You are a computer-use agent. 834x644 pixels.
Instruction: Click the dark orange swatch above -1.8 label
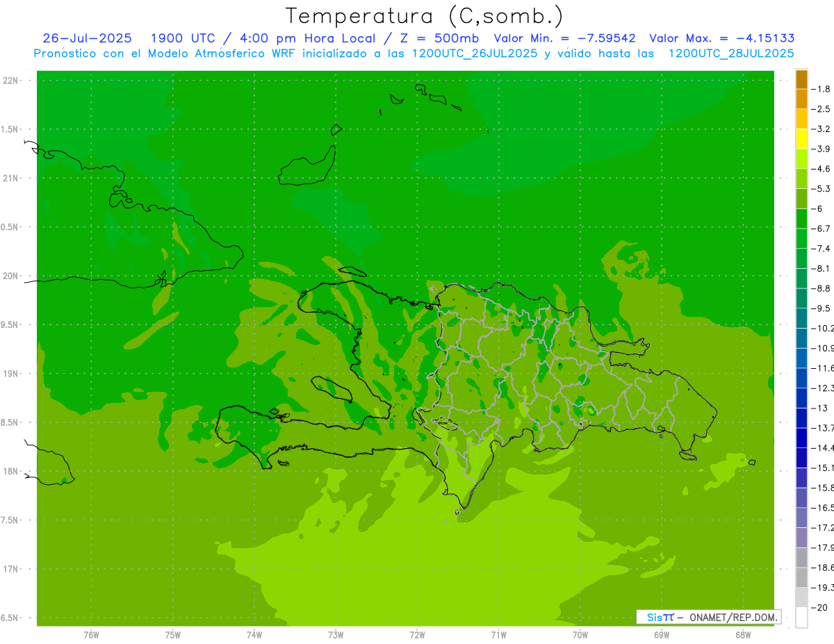(801, 79)
